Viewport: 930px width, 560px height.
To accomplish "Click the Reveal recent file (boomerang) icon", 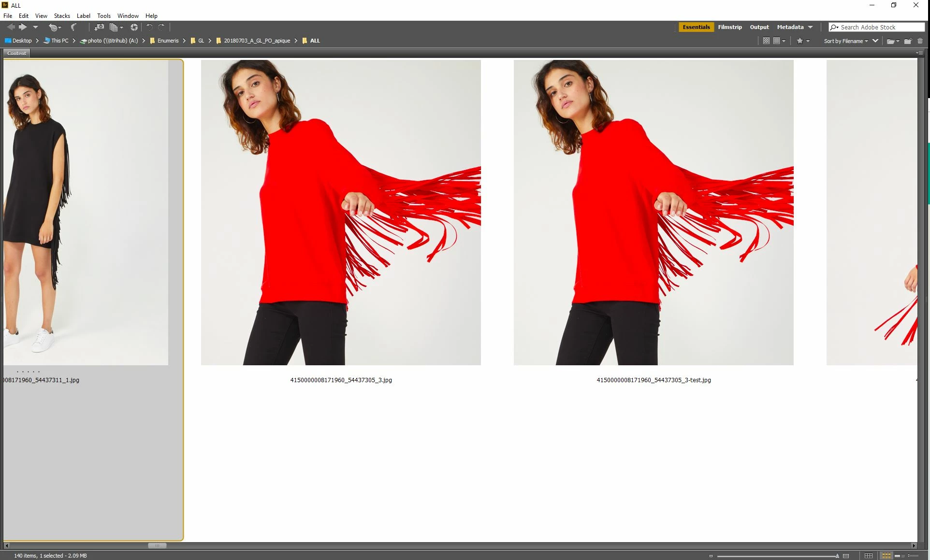I will tap(73, 28).
